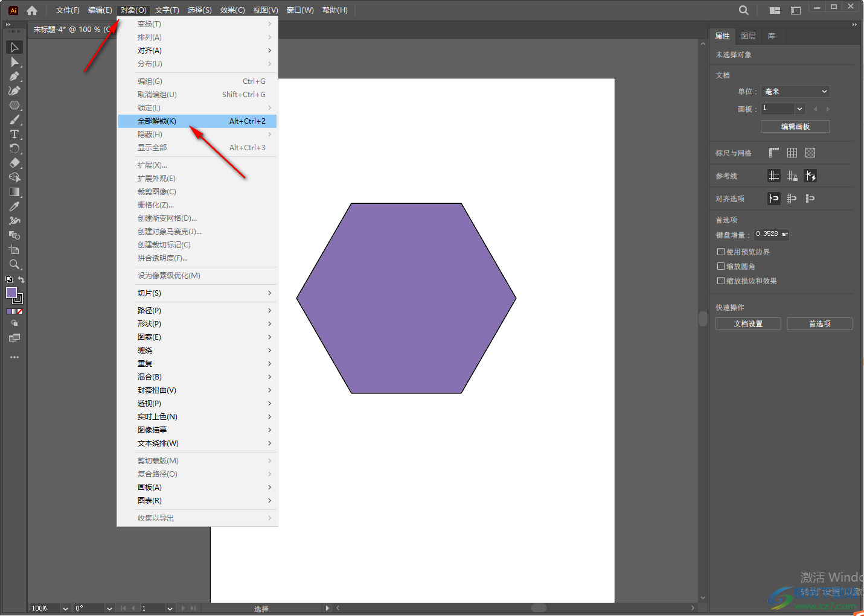The image size is (864, 616).
Task: Click the 首选项 quick action button
Action: coord(819,324)
